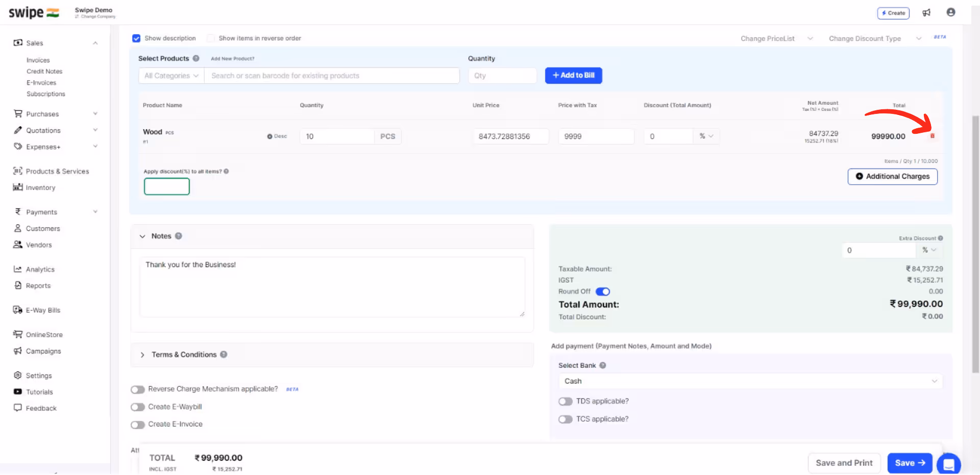980x475 pixels.
Task: Click the Analytics chart icon
Action: tap(18, 269)
